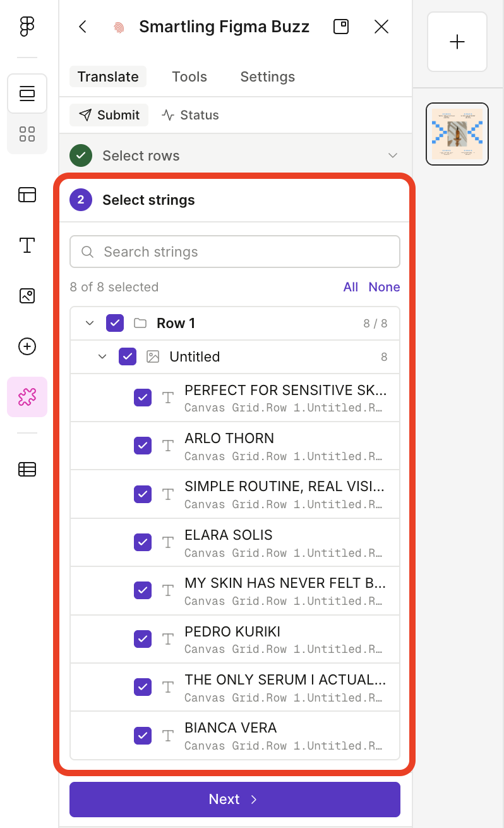Click the Smartling Figma Buzz title

click(224, 27)
